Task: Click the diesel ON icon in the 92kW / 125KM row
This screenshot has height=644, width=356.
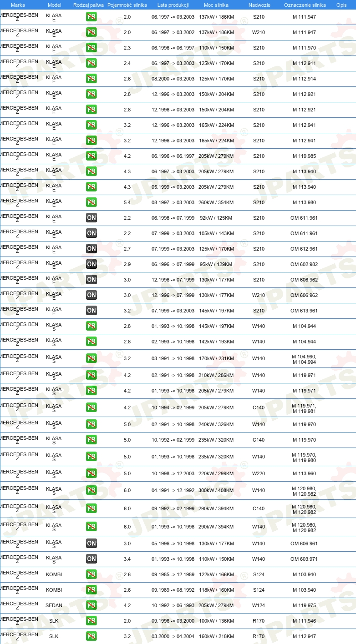Action: click(92, 218)
